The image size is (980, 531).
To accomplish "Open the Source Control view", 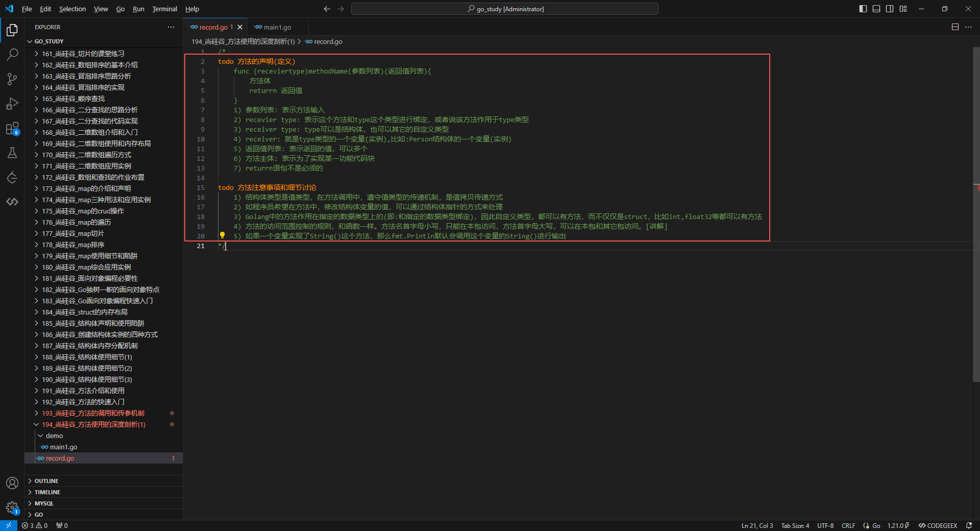I will [12, 79].
